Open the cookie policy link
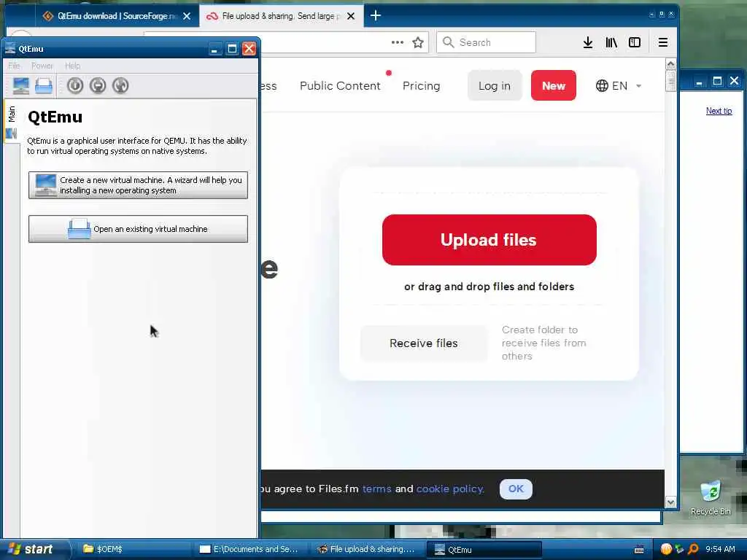 tap(450, 489)
